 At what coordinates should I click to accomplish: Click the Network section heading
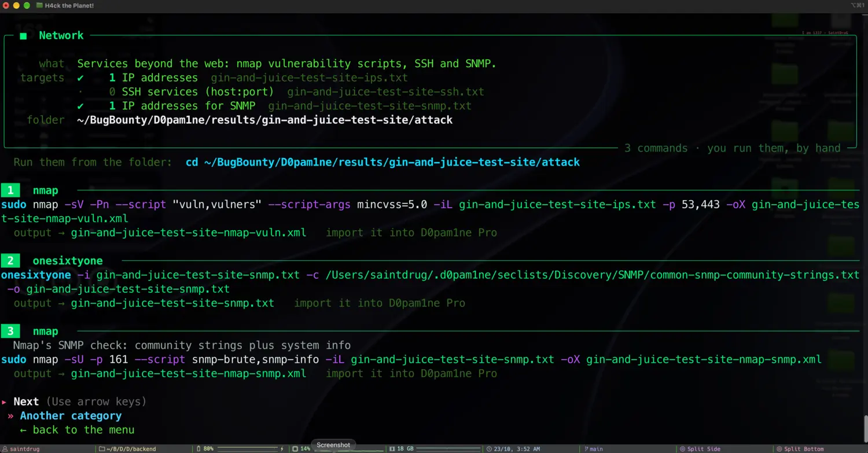[61, 35]
